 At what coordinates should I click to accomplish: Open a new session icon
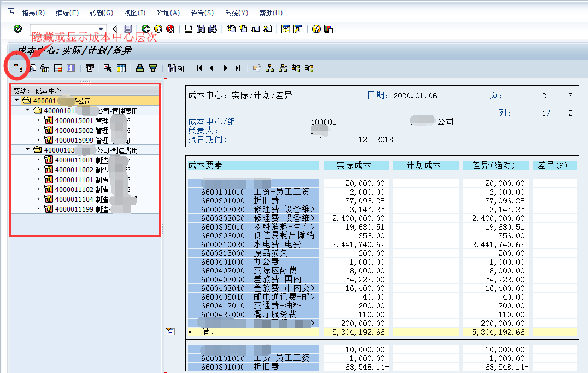pyautogui.click(x=286, y=29)
